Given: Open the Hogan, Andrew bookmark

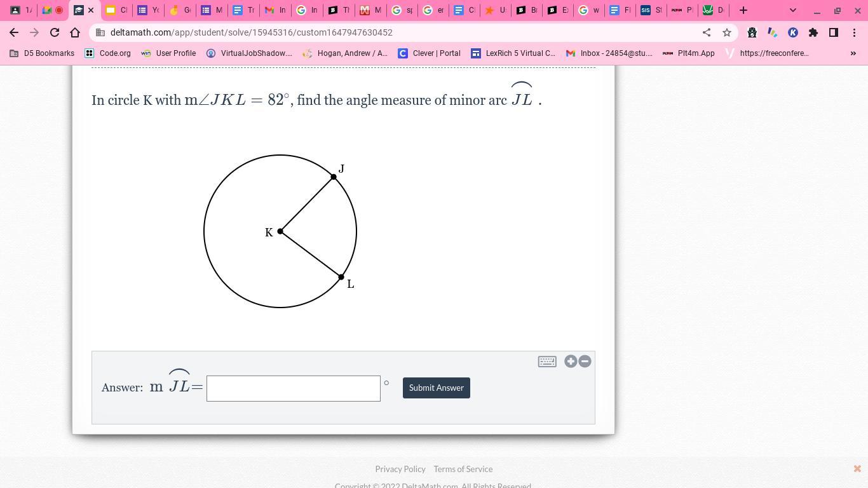Looking at the screenshot, I should (x=345, y=53).
